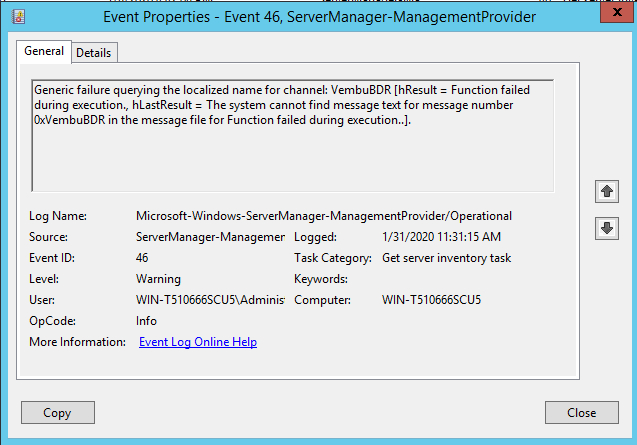
Task: Click the User field value
Action: tap(210, 300)
